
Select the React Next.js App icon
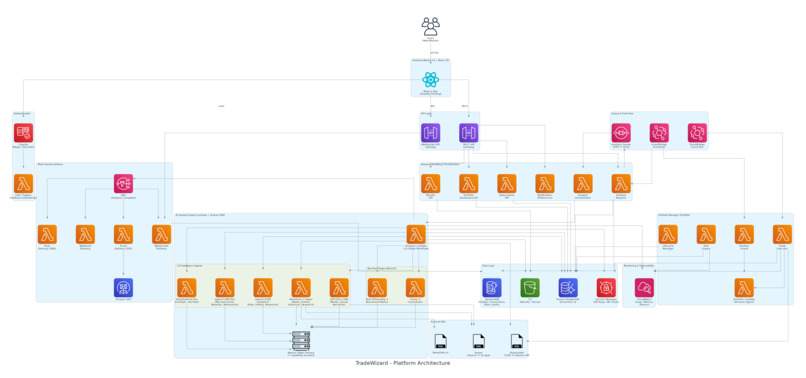click(x=430, y=80)
